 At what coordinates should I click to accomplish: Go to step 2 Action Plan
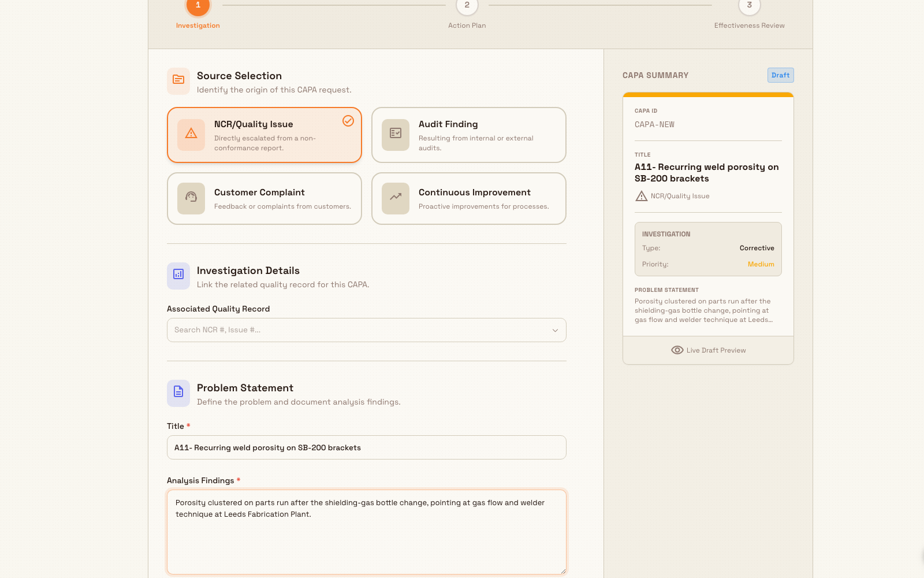coord(467,6)
